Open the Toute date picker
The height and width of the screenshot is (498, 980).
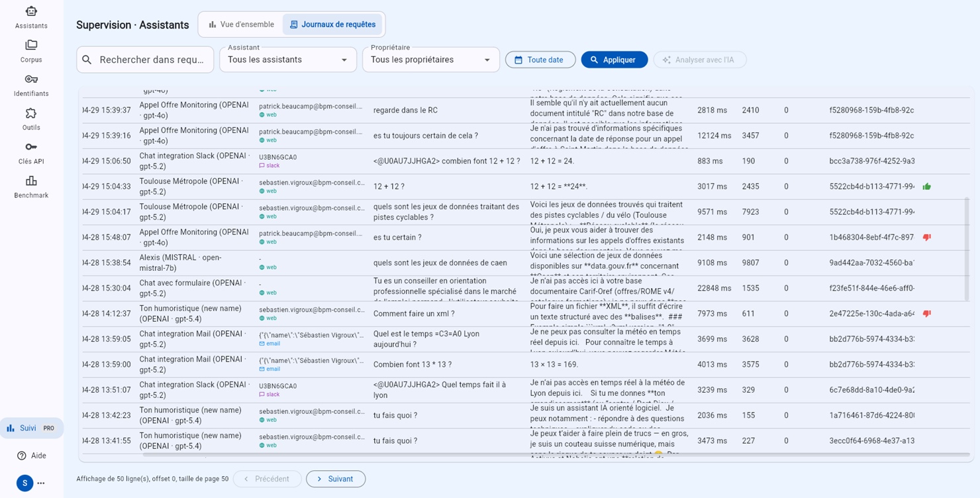click(x=540, y=60)
